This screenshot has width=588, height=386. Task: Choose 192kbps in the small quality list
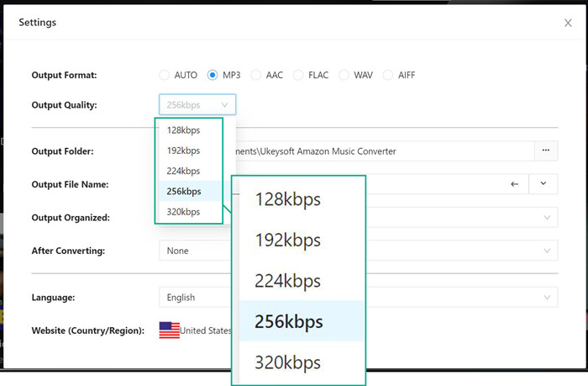pos(184,151)
